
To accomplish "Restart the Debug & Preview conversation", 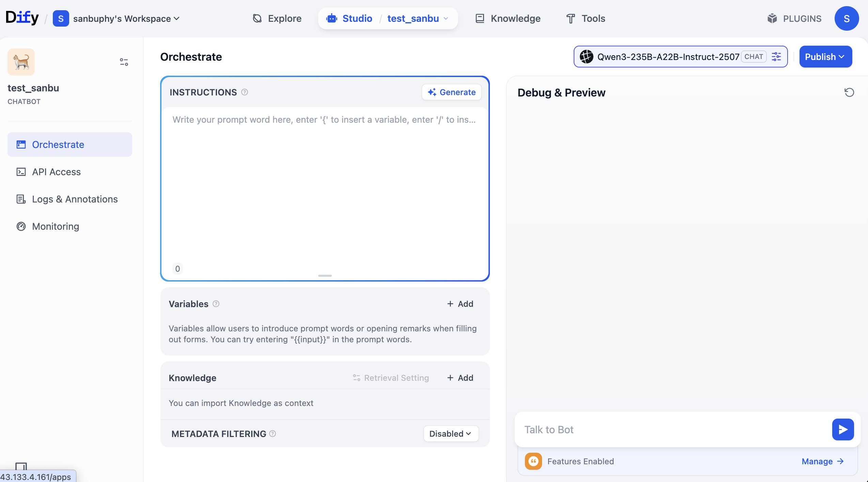I will (x=849, y=92).
